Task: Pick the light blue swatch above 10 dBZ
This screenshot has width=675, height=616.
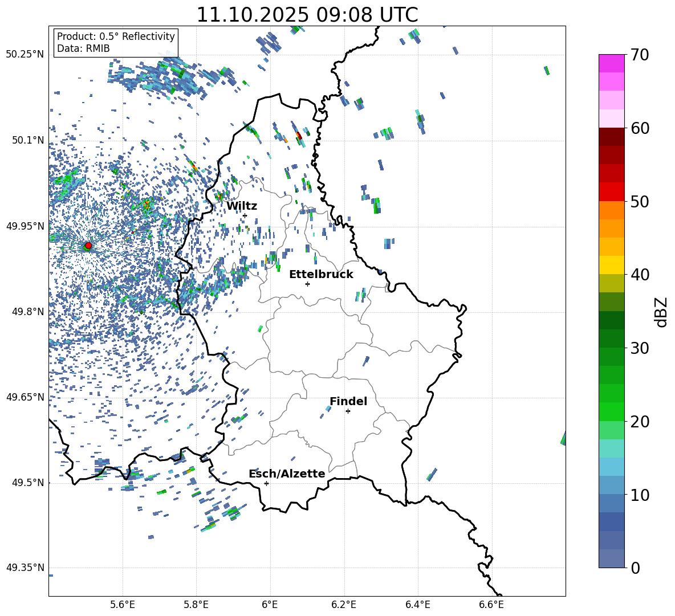Action: pos(612,485)
